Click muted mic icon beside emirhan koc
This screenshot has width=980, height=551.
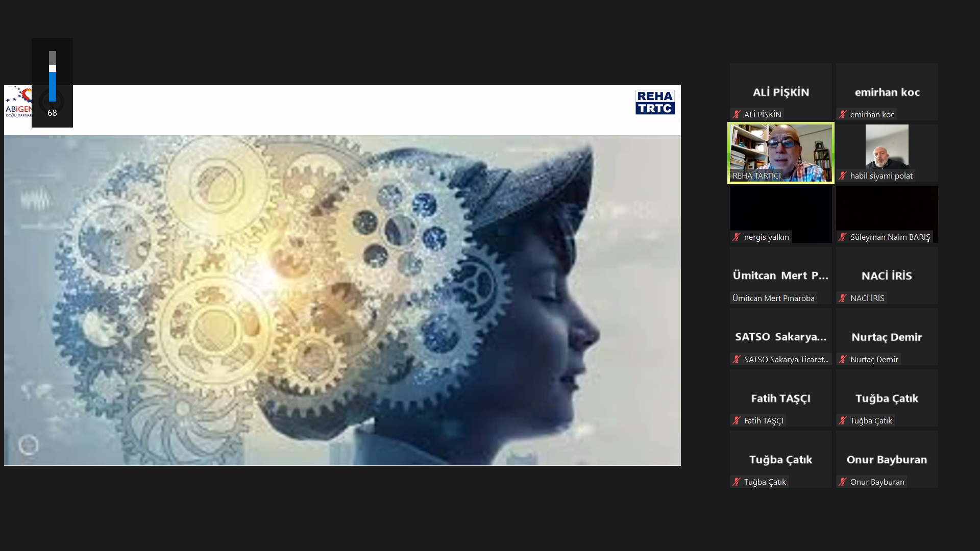843,115
